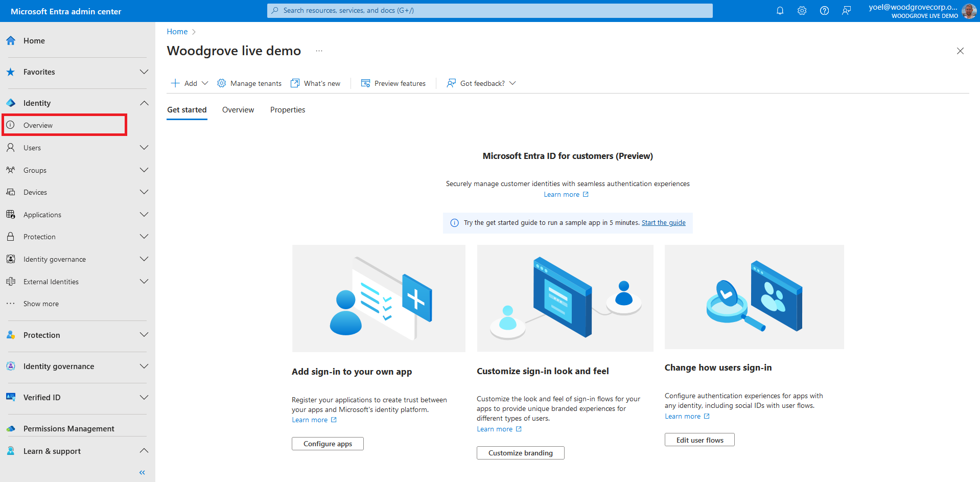Collapse the Identity section
The width and height of the screenshot is (980, 482).
click(144, 103)
